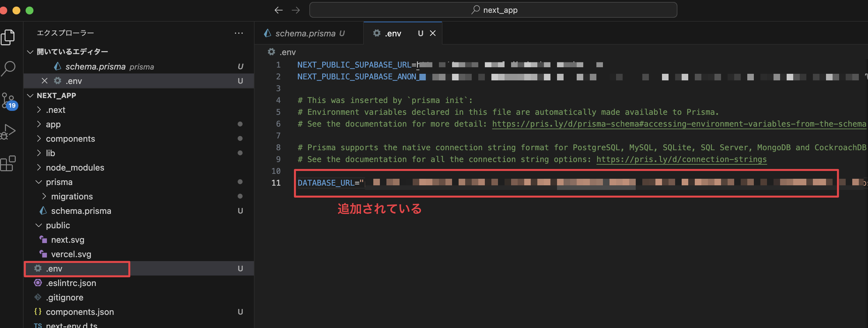Open the .env file in the tree

[139, 269]
